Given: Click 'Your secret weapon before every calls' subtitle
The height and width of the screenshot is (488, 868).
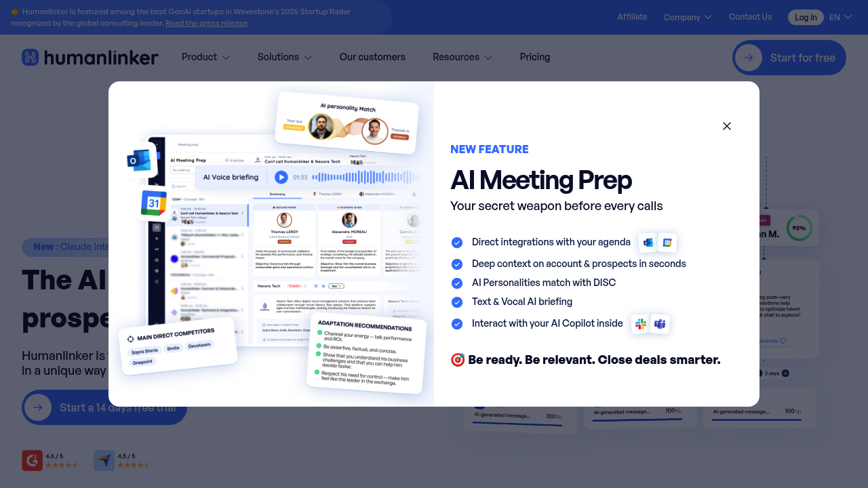Looking at the screenshot, I should pos(557,206).
